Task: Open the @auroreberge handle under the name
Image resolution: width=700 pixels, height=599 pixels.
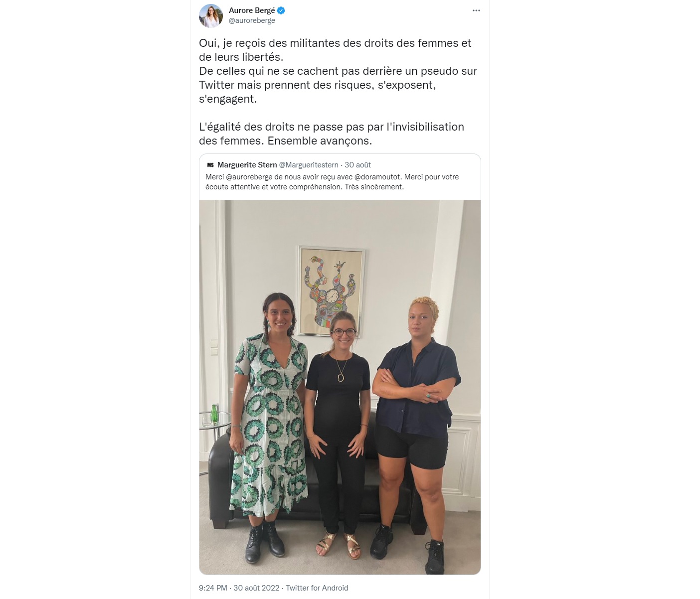Action: (252, 21)
